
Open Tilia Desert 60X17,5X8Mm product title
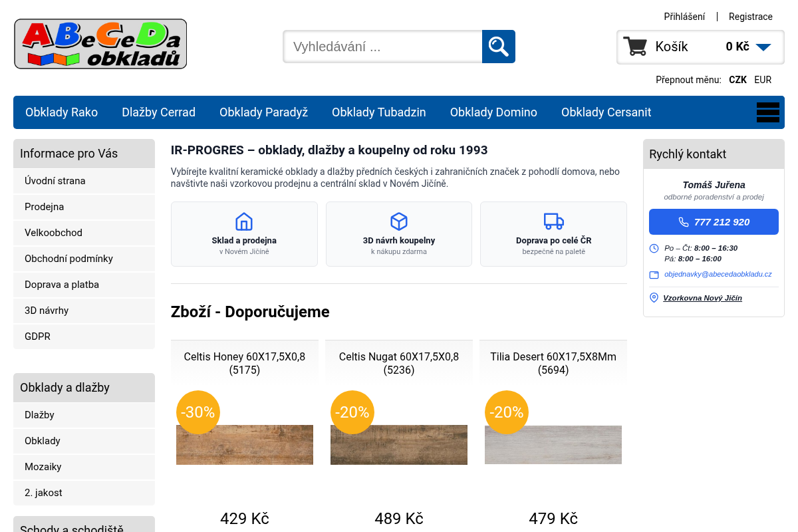(553, 363)
